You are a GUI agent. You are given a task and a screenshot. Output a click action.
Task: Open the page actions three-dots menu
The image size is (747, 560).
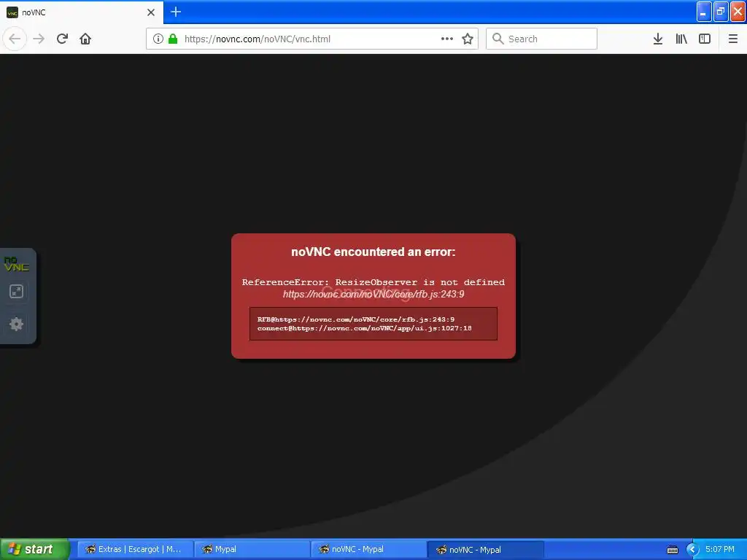[x=447, y=39]
